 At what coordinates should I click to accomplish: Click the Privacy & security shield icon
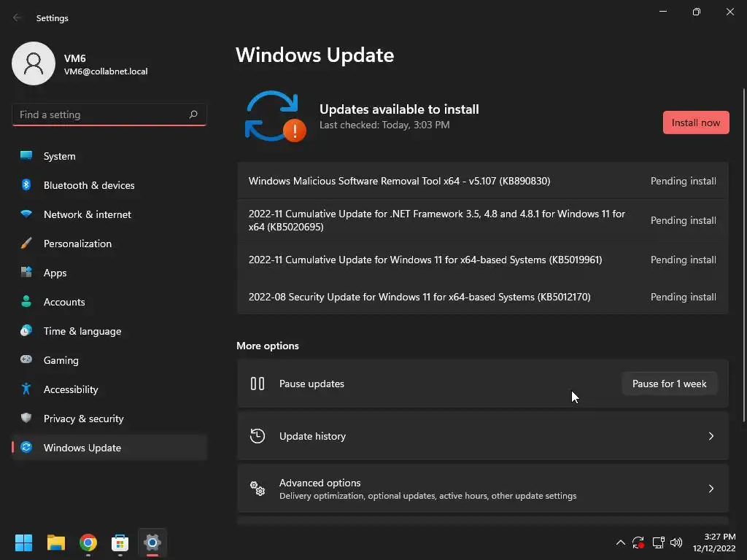tap(26, 418)
